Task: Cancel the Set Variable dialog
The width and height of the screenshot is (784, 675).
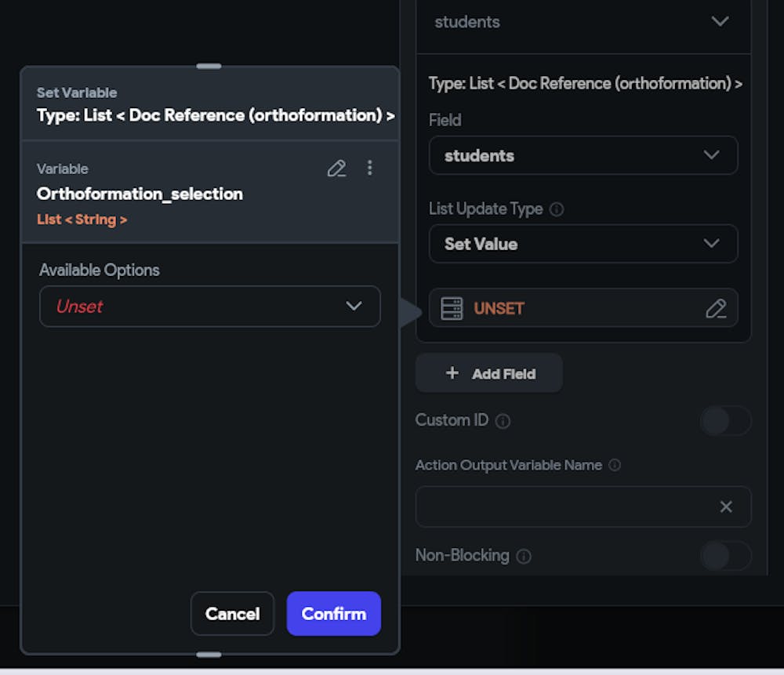Action: point(232,614)
